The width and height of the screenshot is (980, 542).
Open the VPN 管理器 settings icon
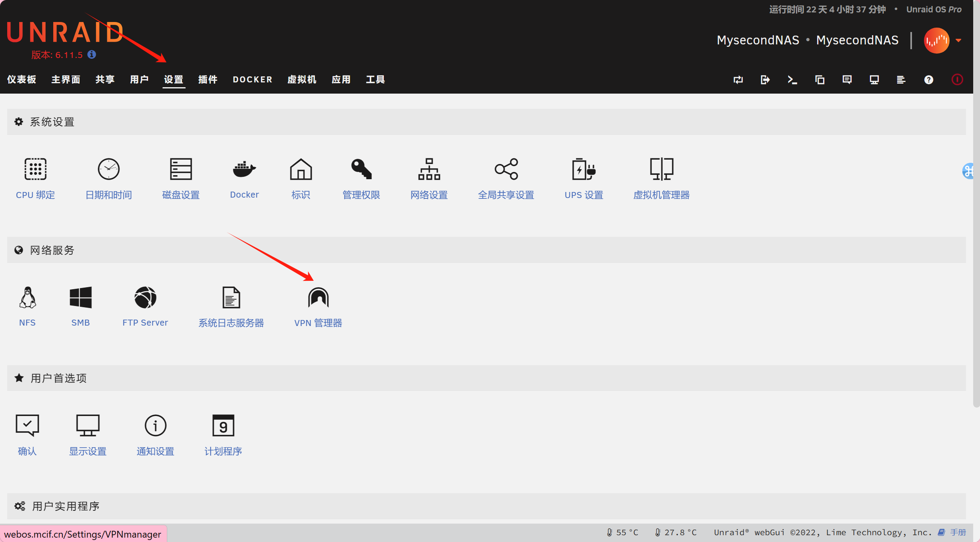318,298
